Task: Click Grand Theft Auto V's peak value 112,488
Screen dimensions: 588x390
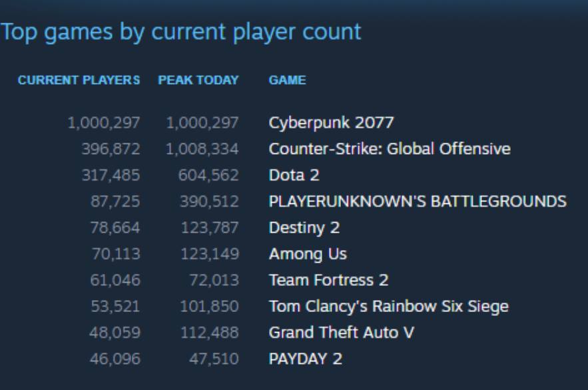Action: point(210,333)
